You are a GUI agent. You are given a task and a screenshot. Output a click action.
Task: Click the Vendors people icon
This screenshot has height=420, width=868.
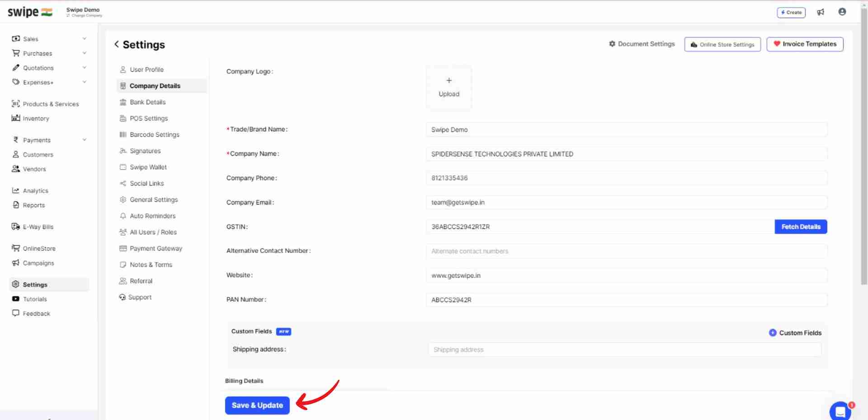[16, 169]
